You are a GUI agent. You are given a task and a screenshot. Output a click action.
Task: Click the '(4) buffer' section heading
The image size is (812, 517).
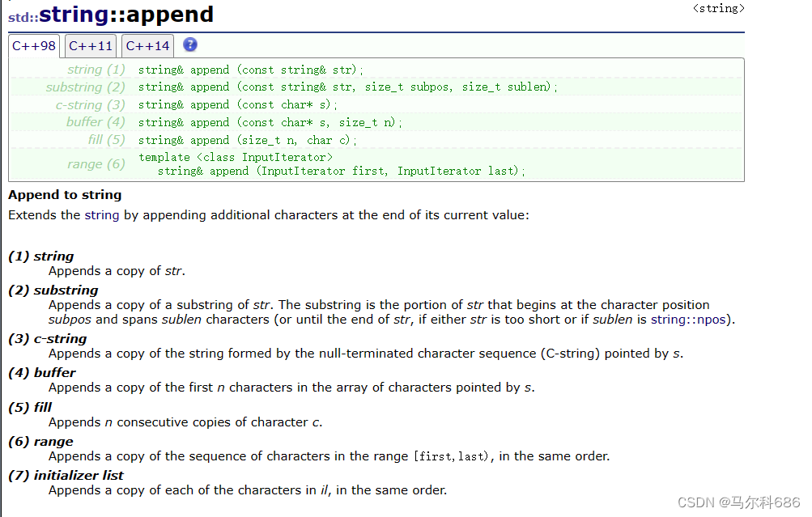click(42, 373)
